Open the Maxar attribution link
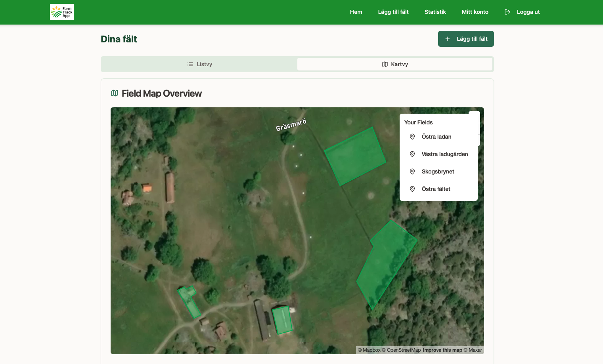The width and height of the screenshot is (603, 364). [x=473, y=350]
